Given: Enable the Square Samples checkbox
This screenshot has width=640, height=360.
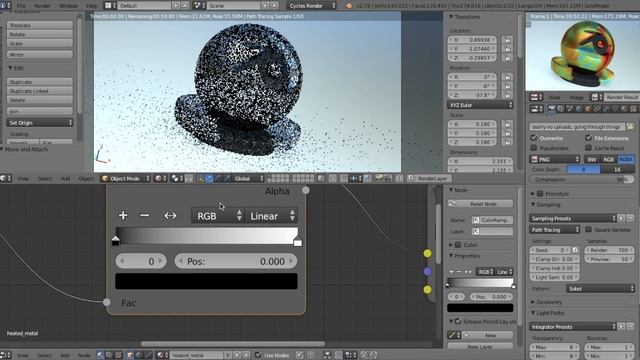Looking at the screenshot, I should (588, 229).
